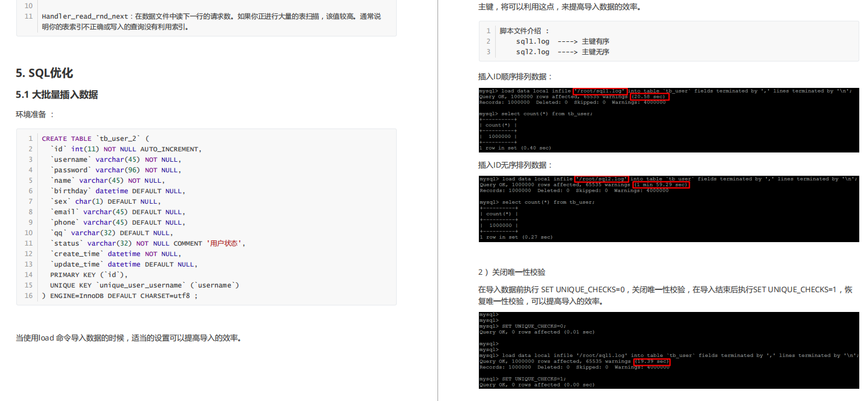Open the terminal screenshot loading sql1.log in 20.58 sec

(669, 119)
